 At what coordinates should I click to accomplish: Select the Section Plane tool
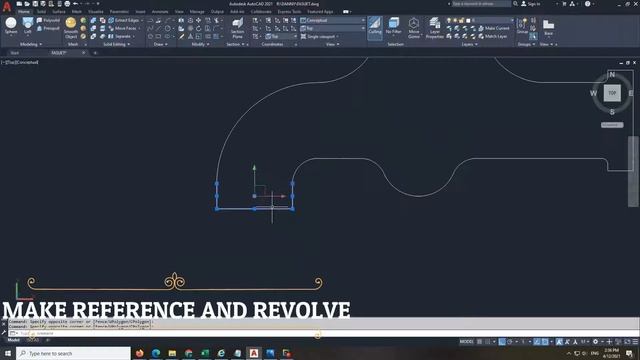(237, 28)
